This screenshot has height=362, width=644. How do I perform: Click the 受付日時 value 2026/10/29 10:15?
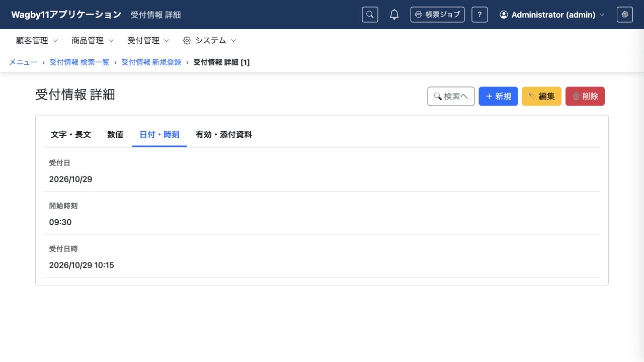(82, 265)
